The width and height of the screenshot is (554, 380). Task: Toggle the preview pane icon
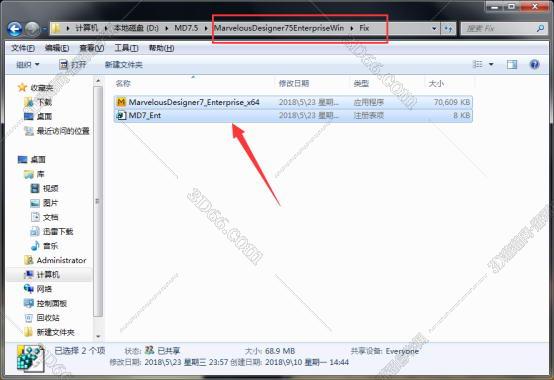(x=512, y=64)
